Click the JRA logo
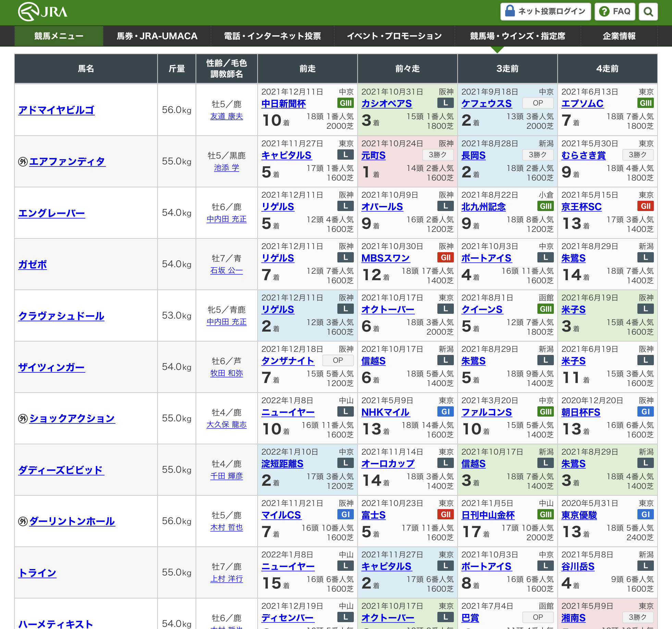 pos(42,12)
